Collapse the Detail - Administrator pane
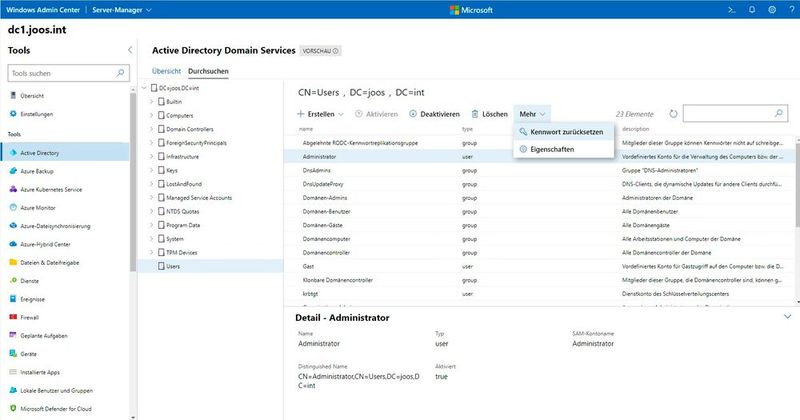Screen dimensions: 800x420 pyautogui.click(x=787, y=317)
